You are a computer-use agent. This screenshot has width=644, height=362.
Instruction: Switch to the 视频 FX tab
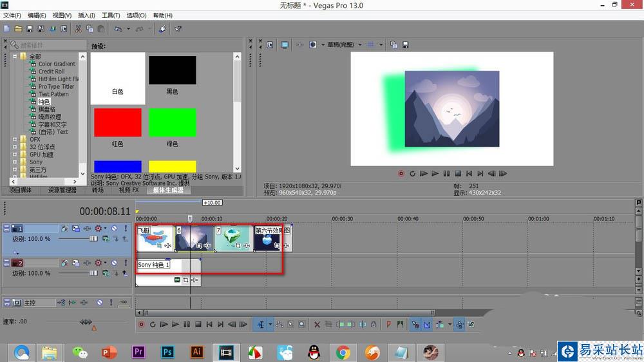[x=129, y=190]
